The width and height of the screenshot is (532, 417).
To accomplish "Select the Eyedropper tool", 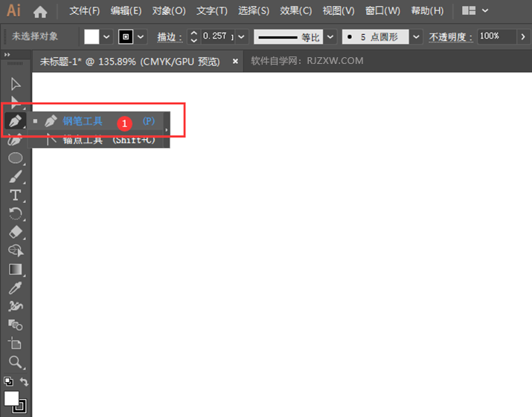I will click(16, 288).
